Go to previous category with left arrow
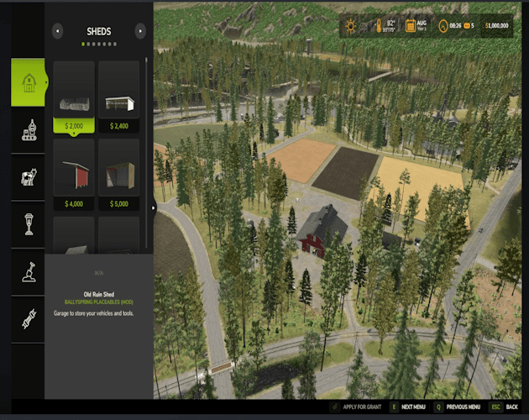This screenshot has width=529, height=420. click(58, 31)
